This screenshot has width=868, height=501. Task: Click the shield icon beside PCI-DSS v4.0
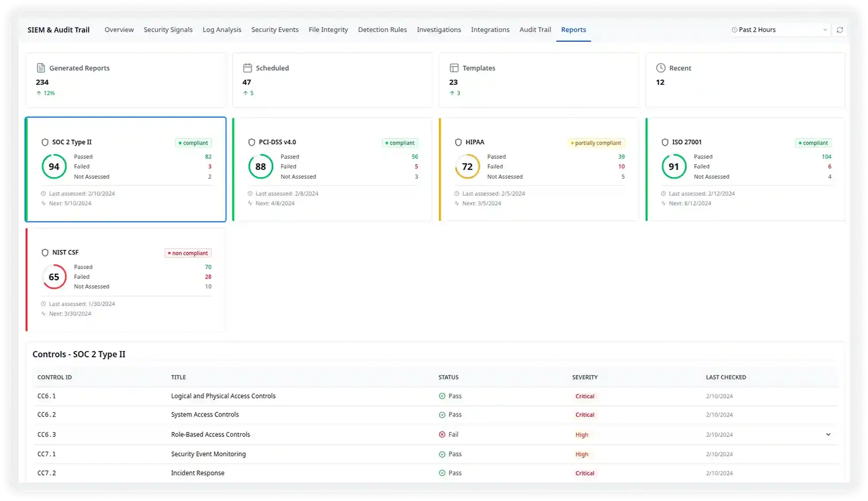click(252, 142)
